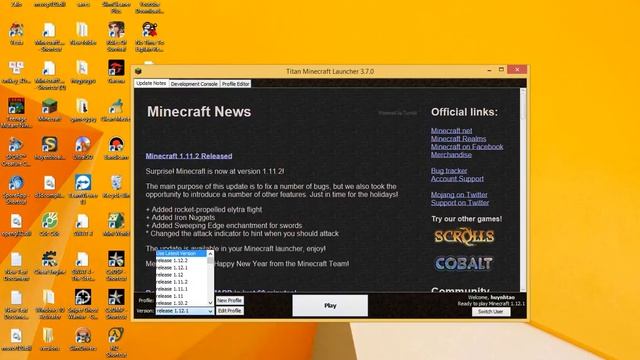This screenshot has width=640, height=360.
Task: Choose release 1.10.2 in the version list
Action: (x=181, y=303)
